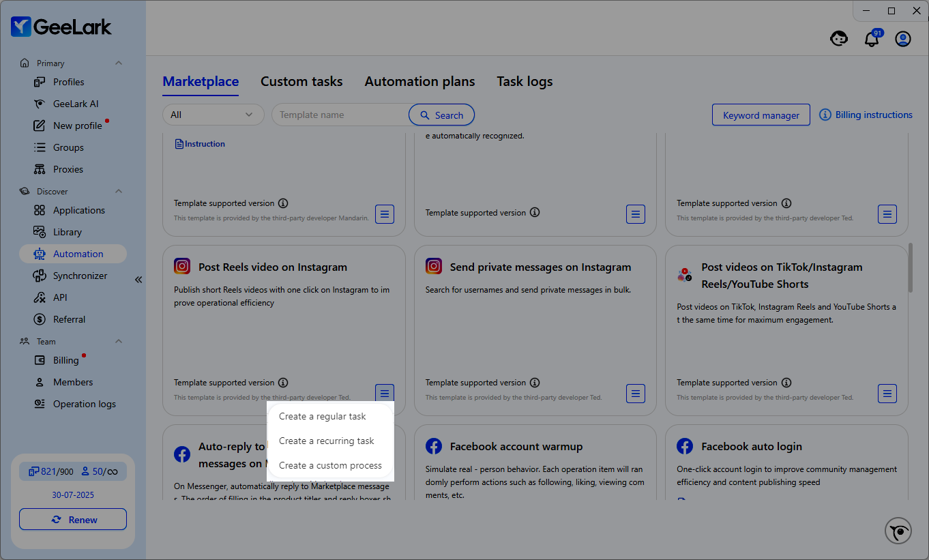929x560 pixels.
Task: Switch to Automation plans tab
Action: click(419, 81)
